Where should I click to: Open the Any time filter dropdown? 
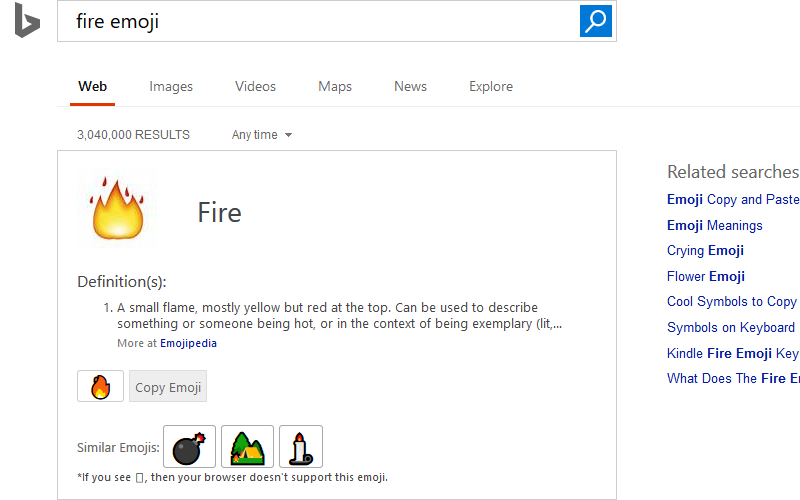point(262,135)
